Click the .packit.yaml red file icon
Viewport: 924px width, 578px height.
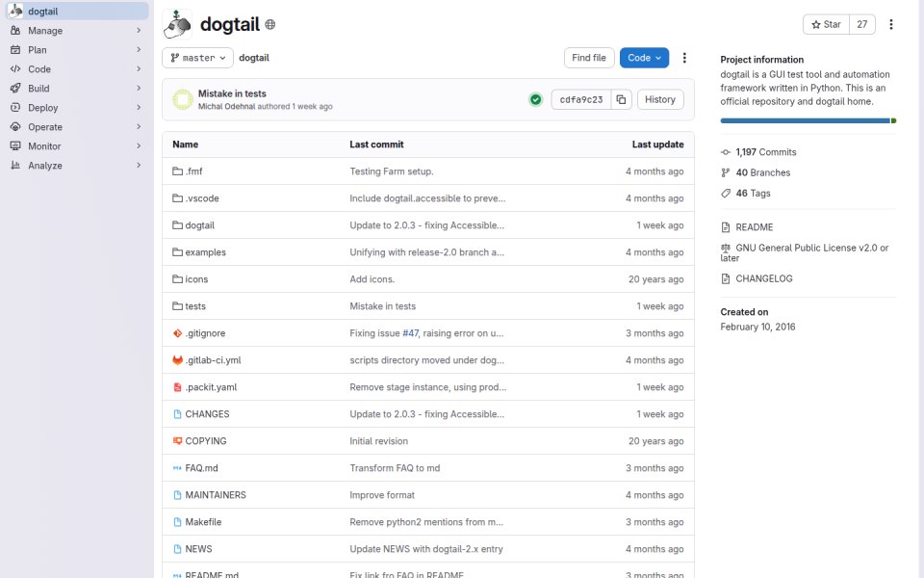pos(177,387)
